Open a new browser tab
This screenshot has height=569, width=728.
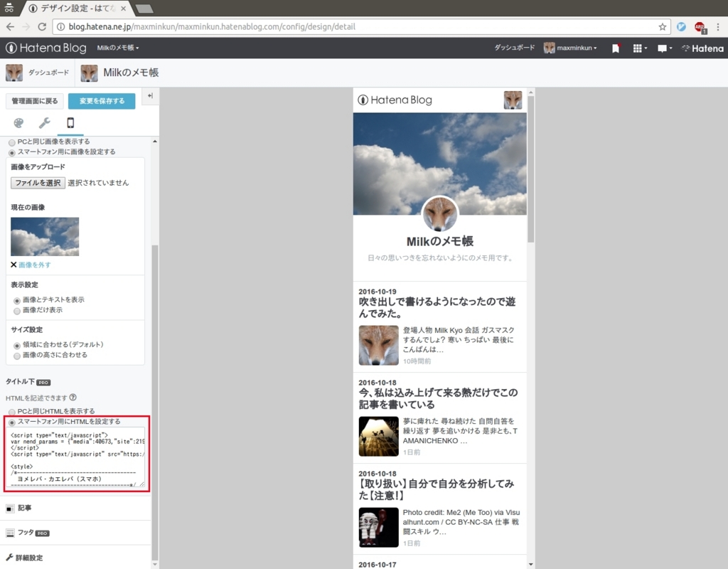click(x=144, y=9)
